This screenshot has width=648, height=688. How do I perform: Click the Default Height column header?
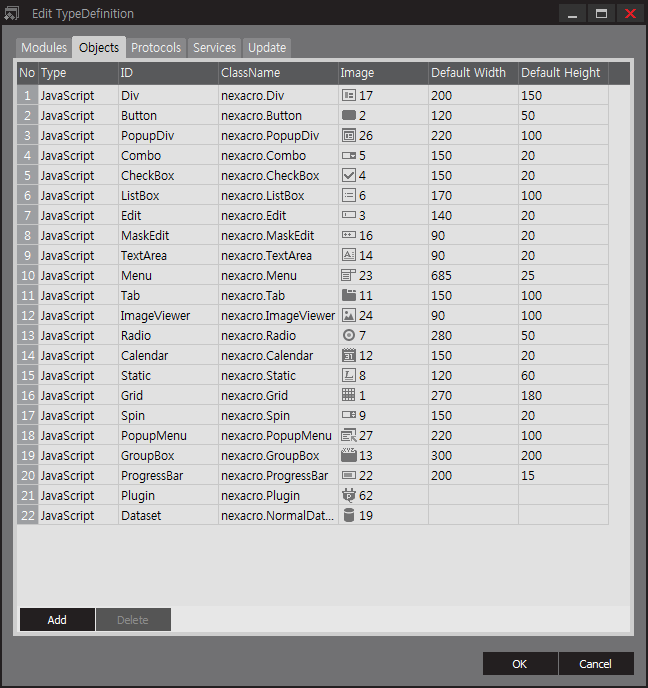pos(563,73)
